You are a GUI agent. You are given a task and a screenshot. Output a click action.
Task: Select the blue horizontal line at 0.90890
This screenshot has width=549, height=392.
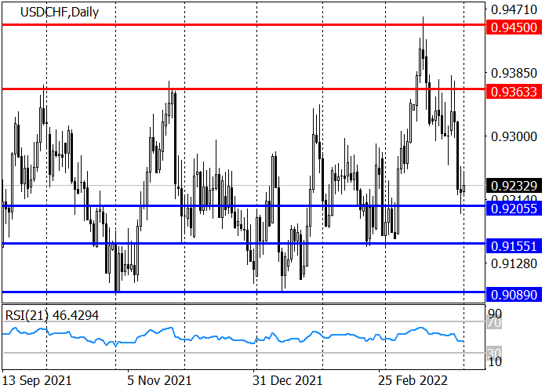244,292
